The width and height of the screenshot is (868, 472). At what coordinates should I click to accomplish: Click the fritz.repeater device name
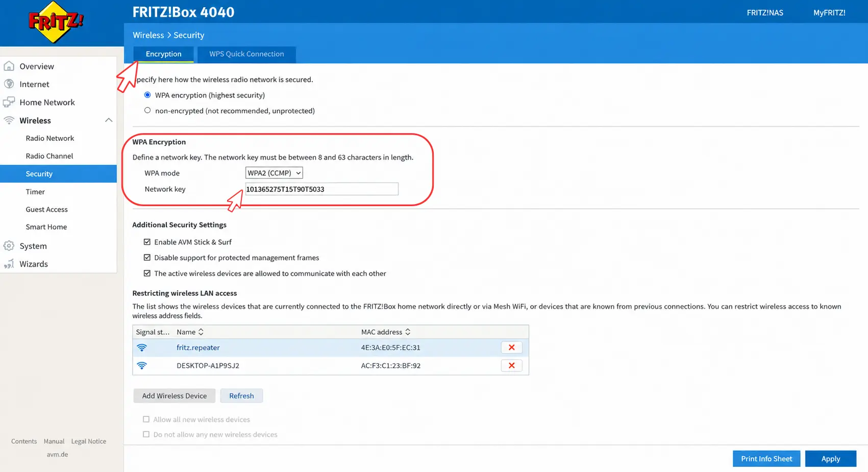(198, 347)
